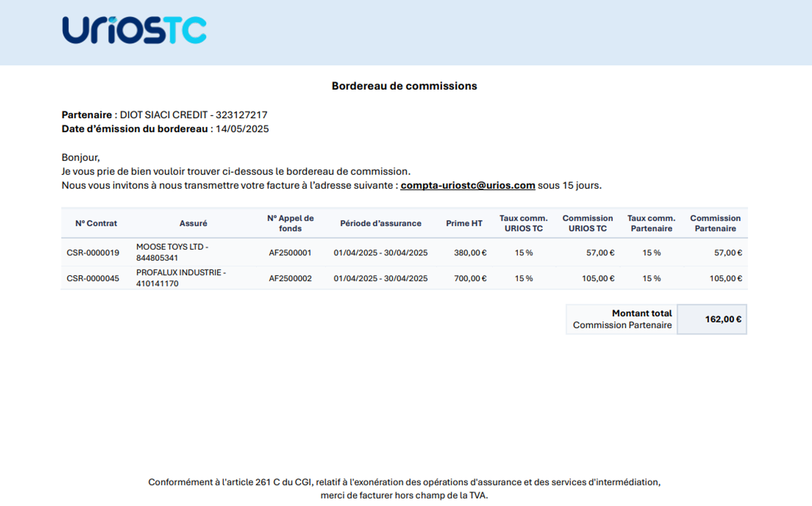
Task: Click the UriosTC logo
Action: coord(134,30)
